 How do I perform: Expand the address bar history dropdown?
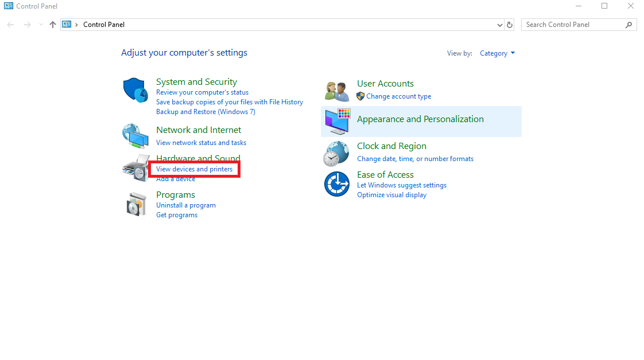pos(500,25)
